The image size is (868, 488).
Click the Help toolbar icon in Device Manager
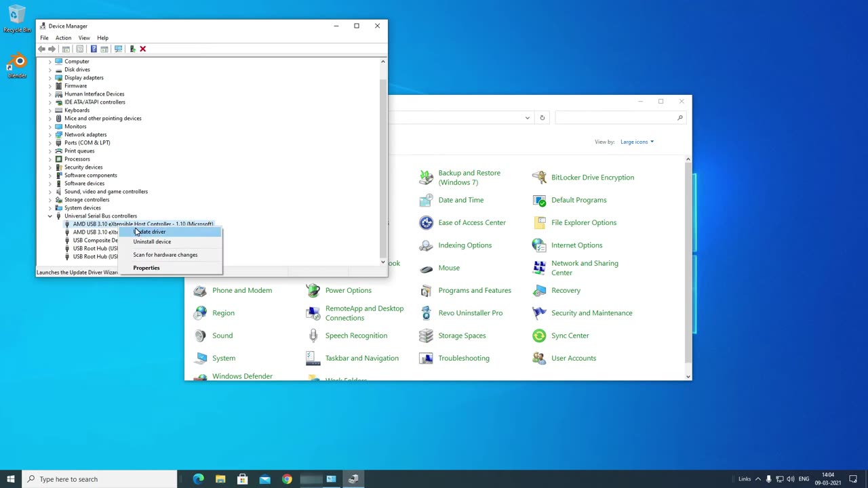94,49
